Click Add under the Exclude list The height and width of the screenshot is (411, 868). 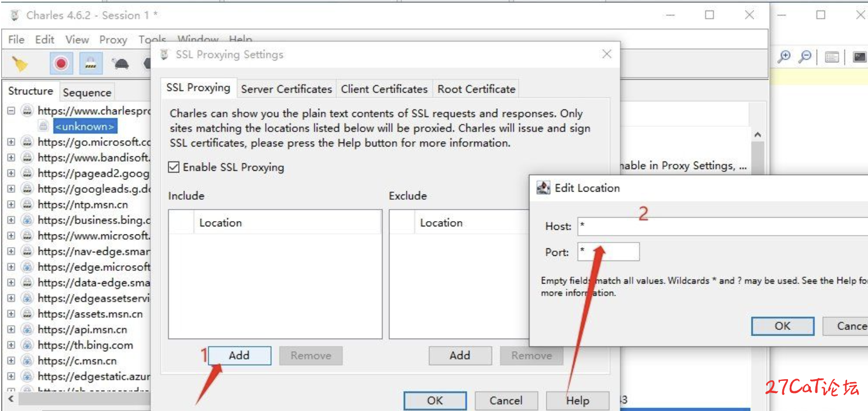tap(460, 355)
